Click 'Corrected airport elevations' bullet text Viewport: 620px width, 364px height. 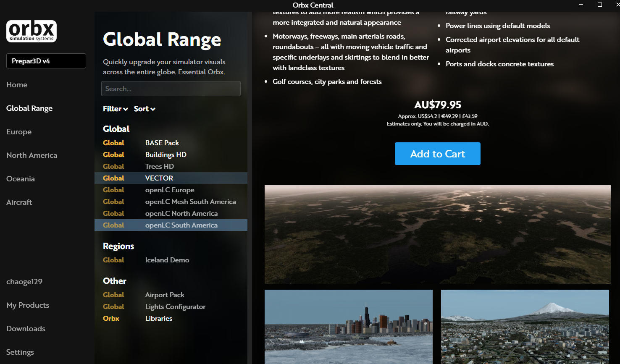(x=512, y=45)
